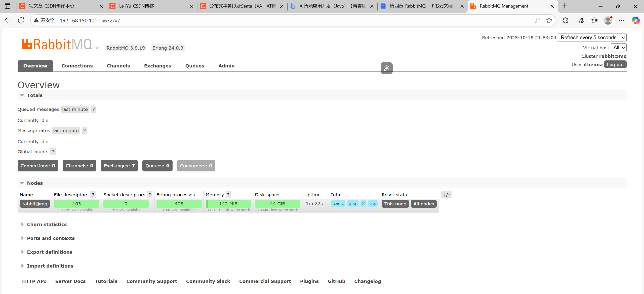Click the File descriptors help question mark
644x294 pixels.
coord(93,195)
